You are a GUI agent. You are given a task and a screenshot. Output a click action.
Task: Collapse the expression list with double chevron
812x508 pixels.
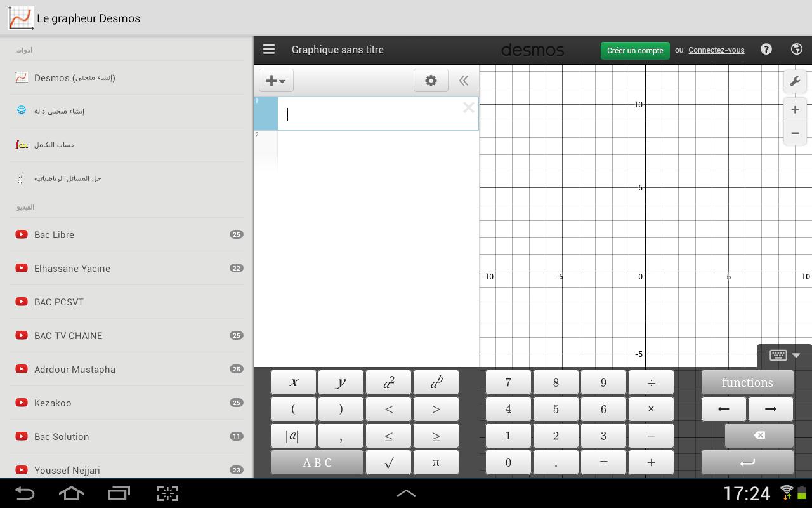[464, 81]
